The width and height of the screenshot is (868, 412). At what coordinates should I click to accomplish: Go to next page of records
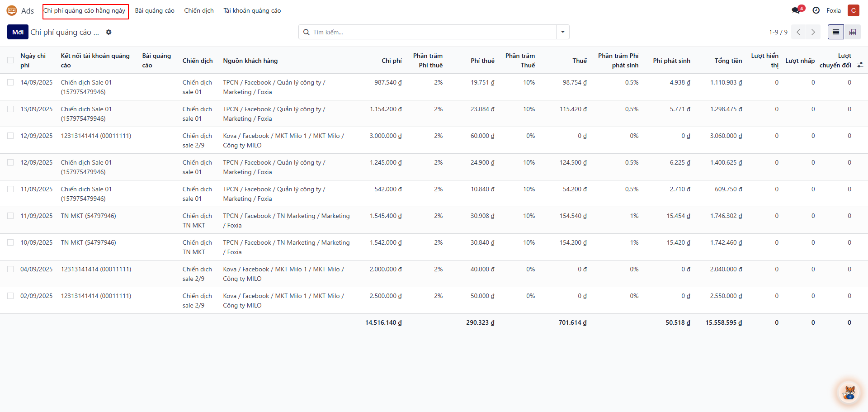813,32
